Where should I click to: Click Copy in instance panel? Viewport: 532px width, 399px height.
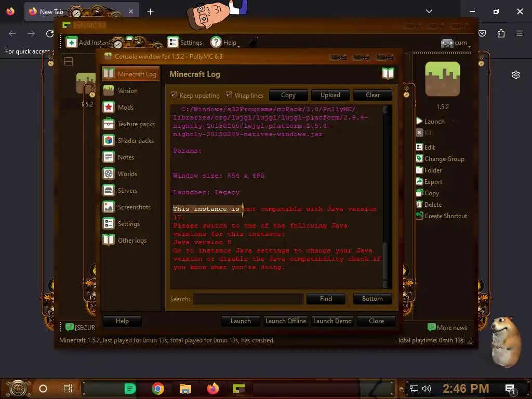(x=428, y=193)
